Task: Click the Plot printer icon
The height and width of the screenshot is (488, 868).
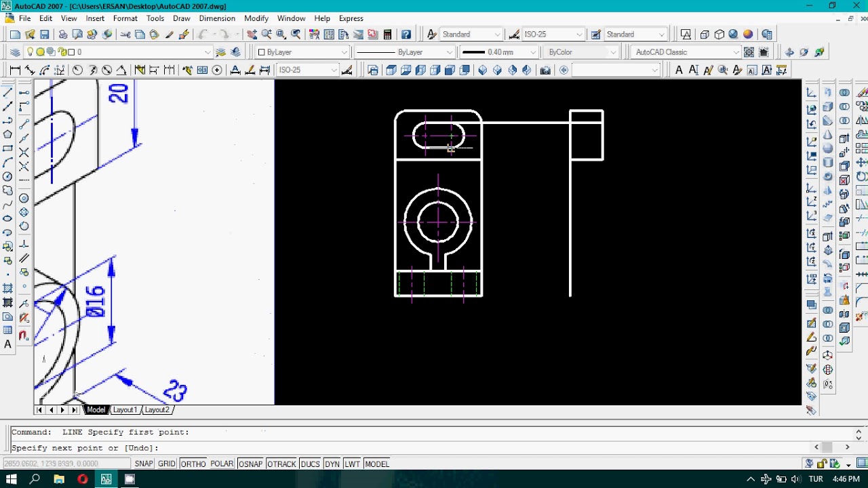Action: 63,35
